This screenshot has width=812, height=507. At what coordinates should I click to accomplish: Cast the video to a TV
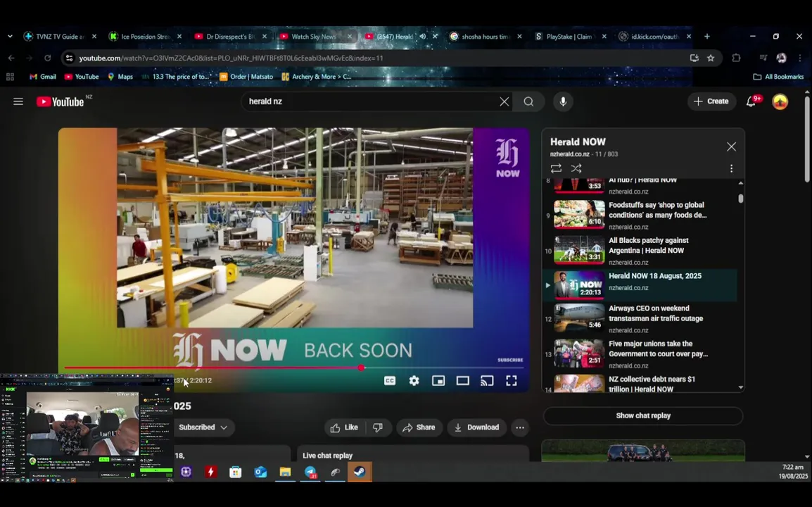coord(487,380)
